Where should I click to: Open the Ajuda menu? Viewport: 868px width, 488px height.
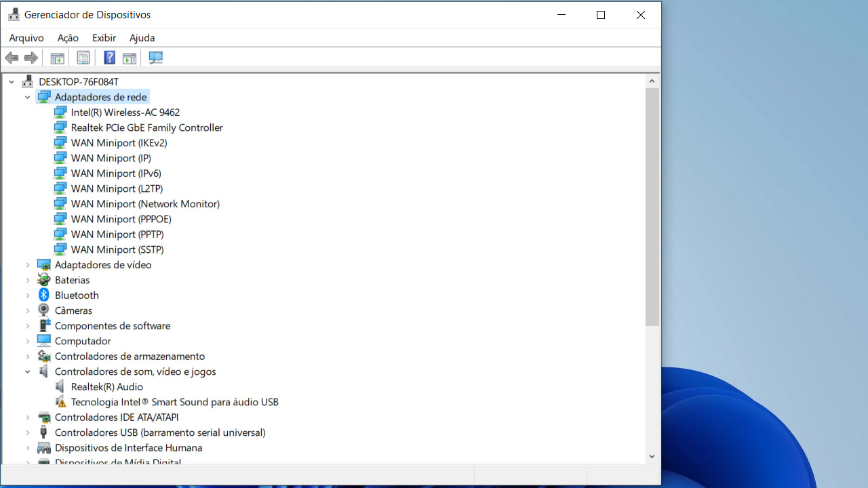click(x=142, y=38)
